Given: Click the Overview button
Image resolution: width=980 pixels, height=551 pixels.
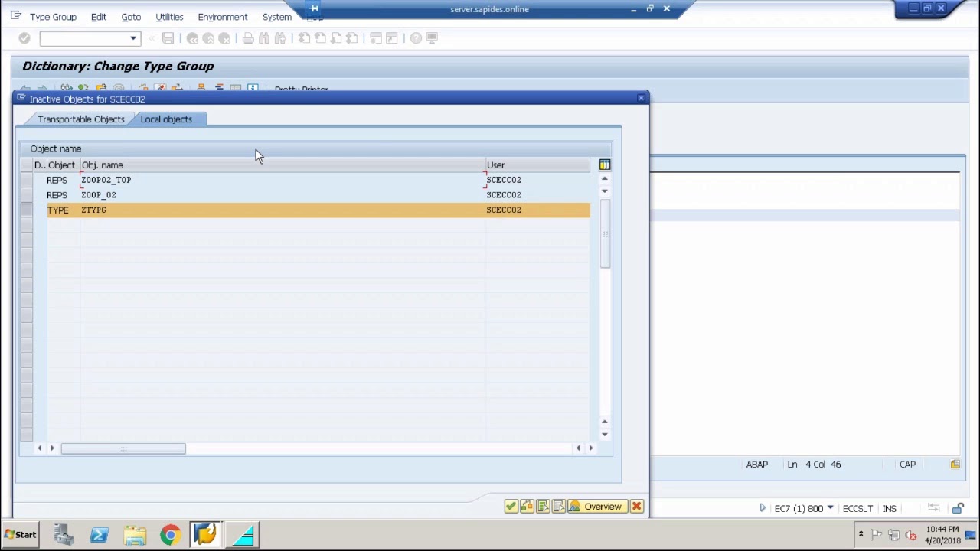Looking at the screenshot, I should 597,507.
